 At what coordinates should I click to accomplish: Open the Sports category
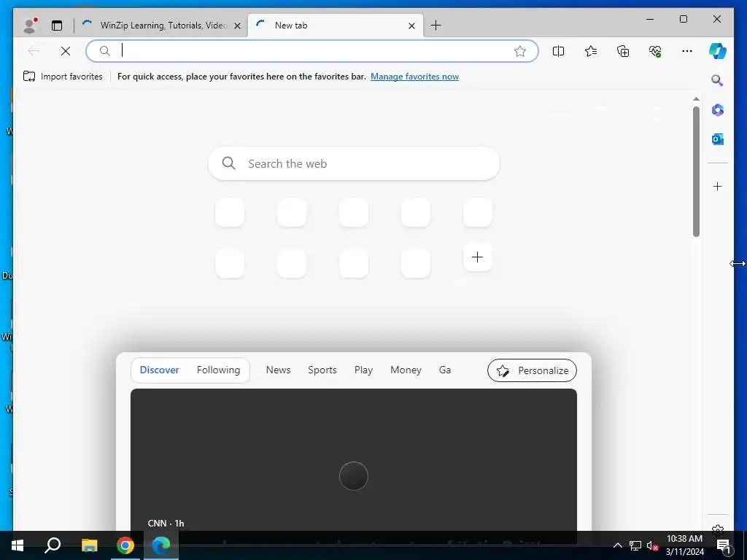(x=322, y=370)
